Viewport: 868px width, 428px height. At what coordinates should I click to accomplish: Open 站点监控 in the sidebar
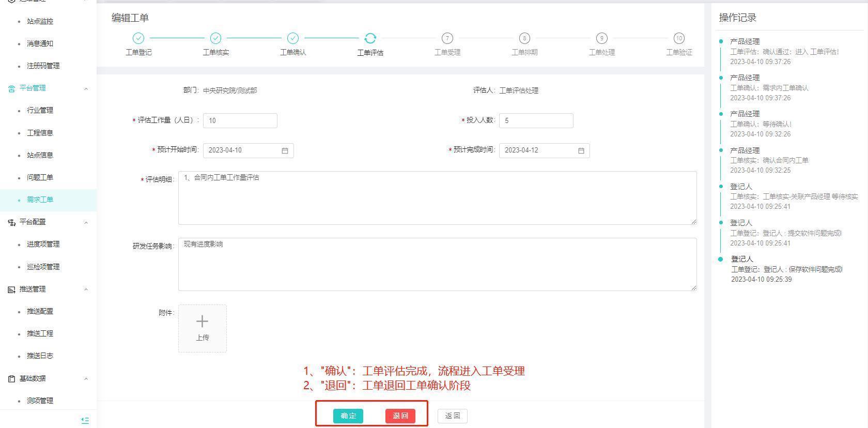point(40,21)
